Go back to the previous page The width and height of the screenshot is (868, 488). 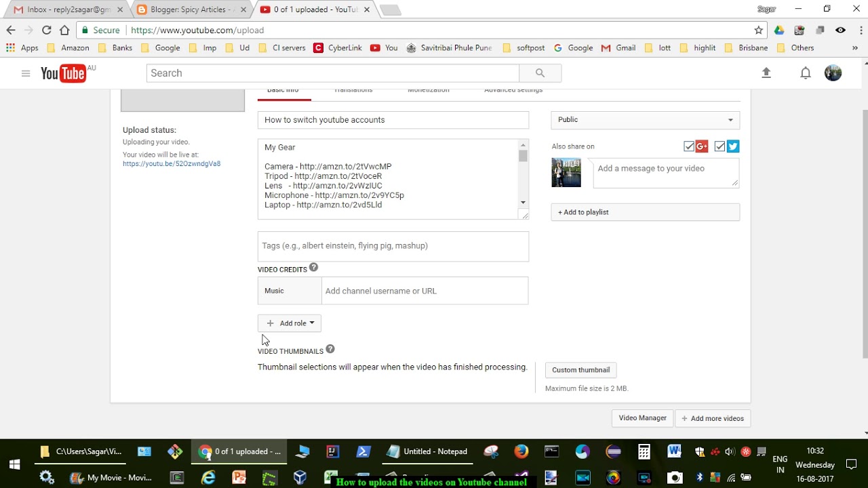(10, 30)
